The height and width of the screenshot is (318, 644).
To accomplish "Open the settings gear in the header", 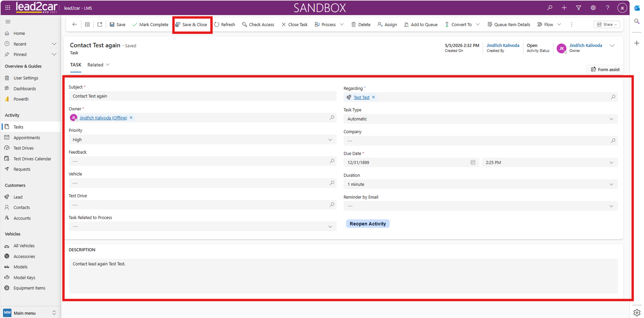I will tap(593, 8).
